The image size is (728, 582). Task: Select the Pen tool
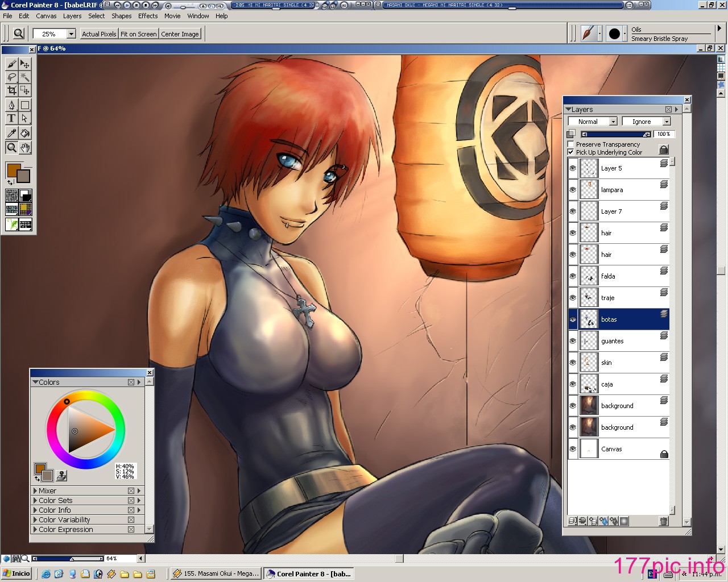[x=11, y=105]
